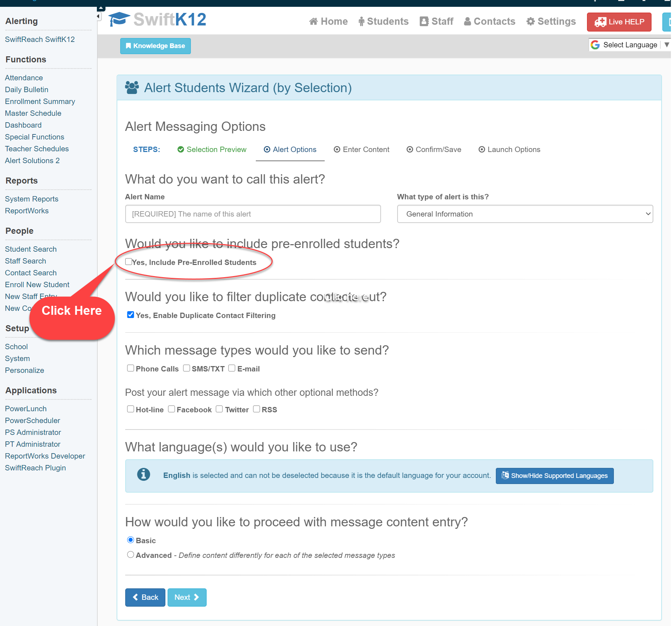Image resolution: width=672 pixels, height=626 pixels.
Task: Open the Dashboard link
Action: coord(23,125)
